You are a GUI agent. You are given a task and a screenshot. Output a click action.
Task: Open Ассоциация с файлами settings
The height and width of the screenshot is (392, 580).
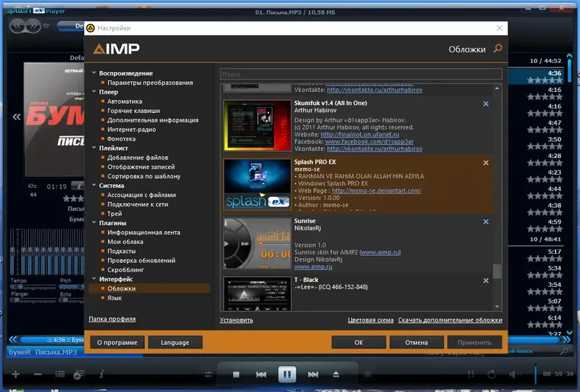pyautogui.click(x=141, y=195)
